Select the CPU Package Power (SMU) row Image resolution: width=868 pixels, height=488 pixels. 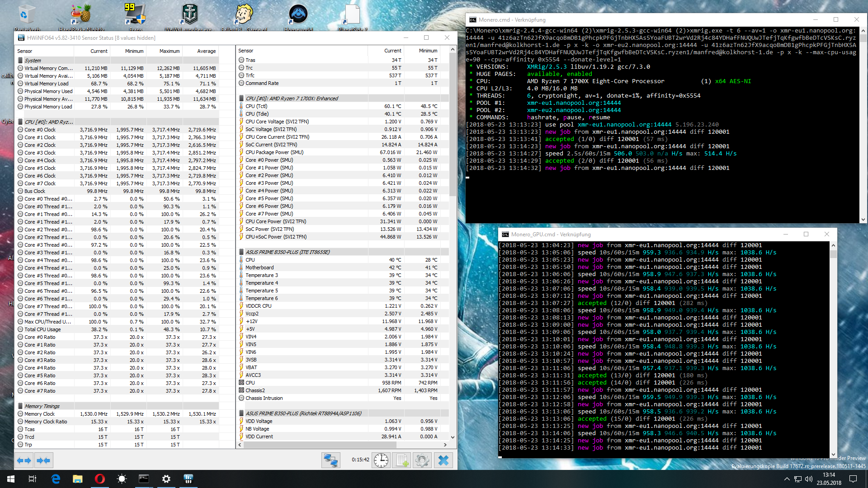pos(274,152)
